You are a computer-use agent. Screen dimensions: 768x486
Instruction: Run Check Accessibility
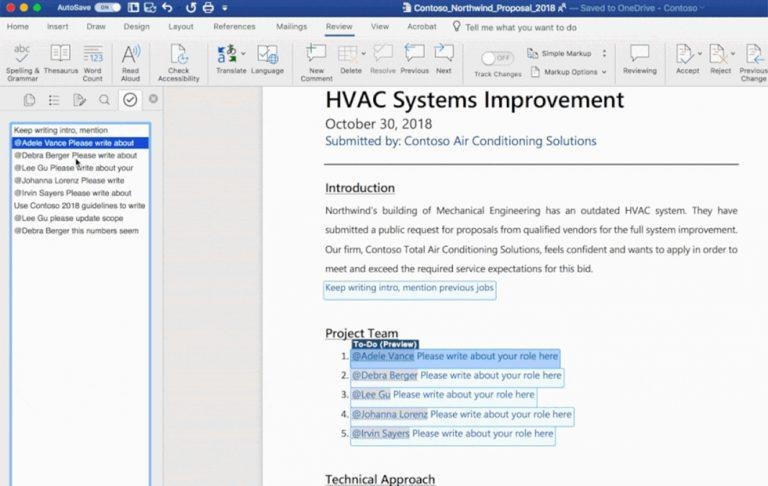178,62
